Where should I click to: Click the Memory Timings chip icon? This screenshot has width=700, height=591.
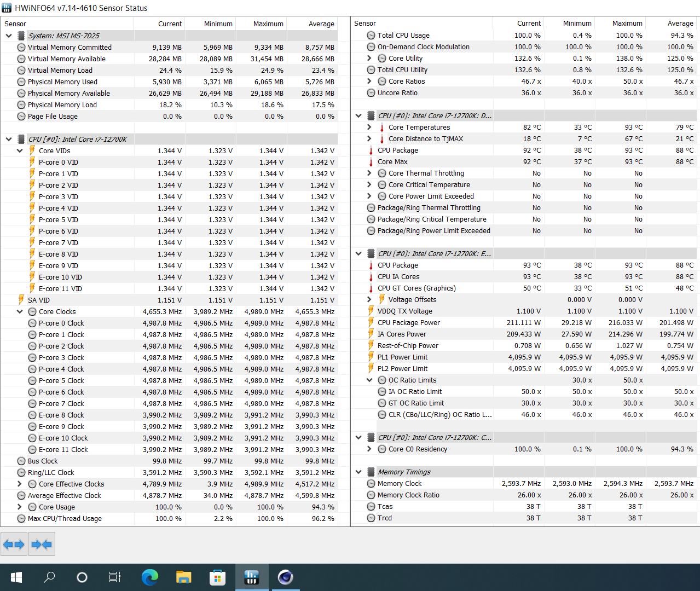click(x=371, y=472)
